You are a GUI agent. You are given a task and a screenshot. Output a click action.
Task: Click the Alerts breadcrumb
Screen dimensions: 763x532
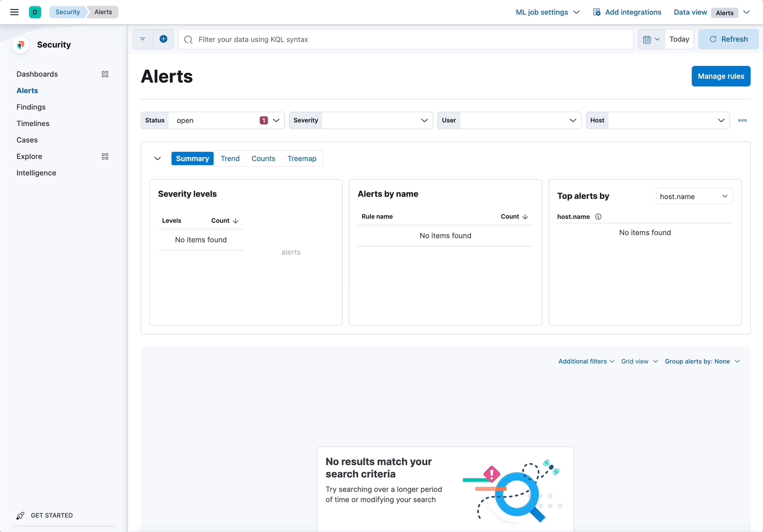pyautogui.click(x=103, y=12)
